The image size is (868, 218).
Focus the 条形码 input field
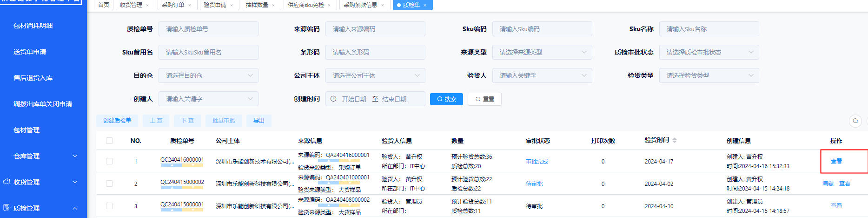[375, 52]
